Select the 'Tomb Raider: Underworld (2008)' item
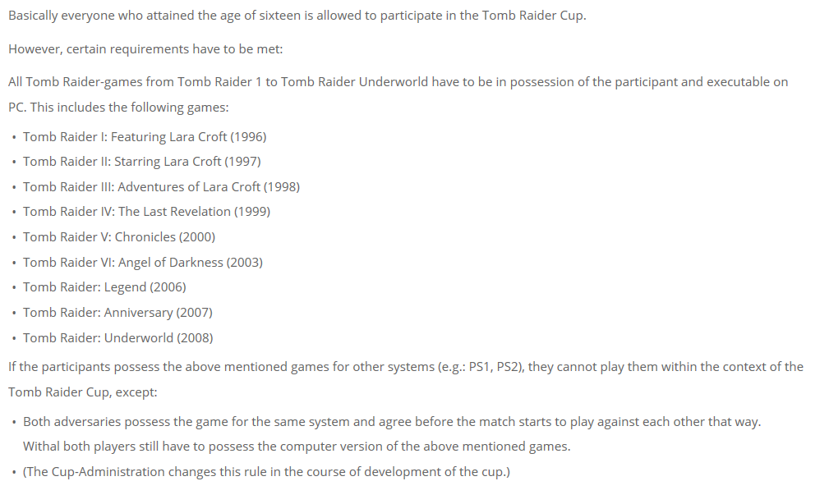The height and width of the screenshot is (504, 829). click(x=117, y=338)
